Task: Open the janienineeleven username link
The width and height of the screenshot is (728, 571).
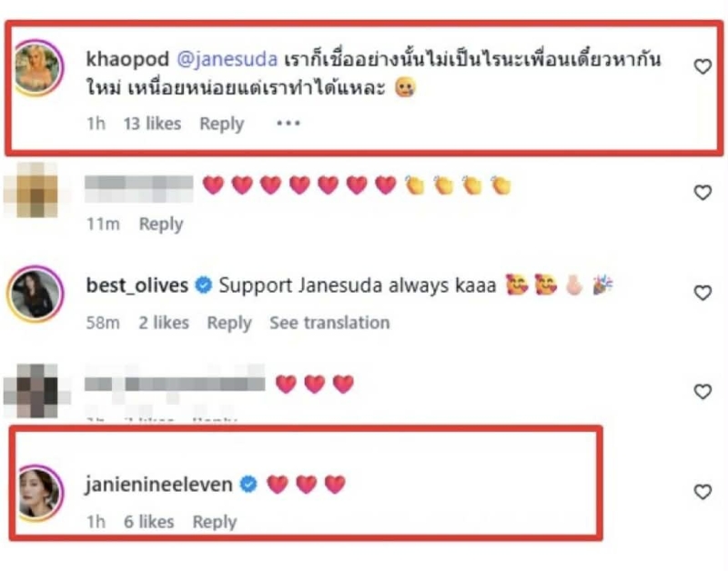Action: tap(158, 485)
